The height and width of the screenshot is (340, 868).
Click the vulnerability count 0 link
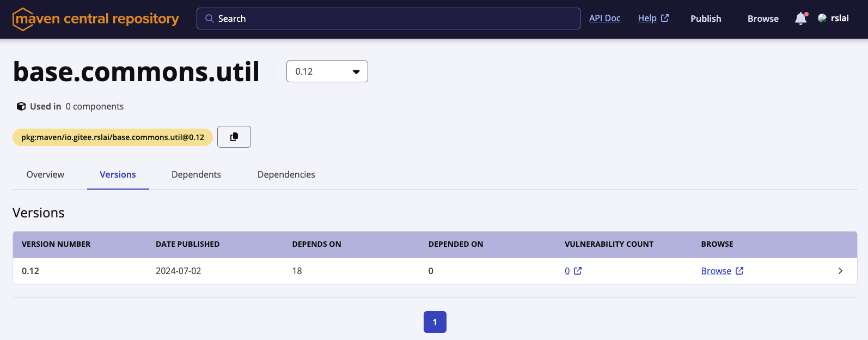click(567, 271)
